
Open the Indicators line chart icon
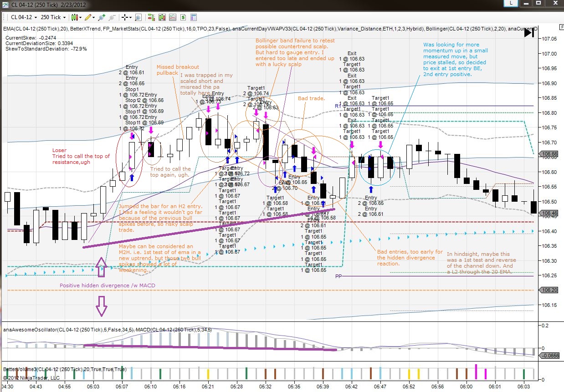pyautogui.click(x=173, y=17)
